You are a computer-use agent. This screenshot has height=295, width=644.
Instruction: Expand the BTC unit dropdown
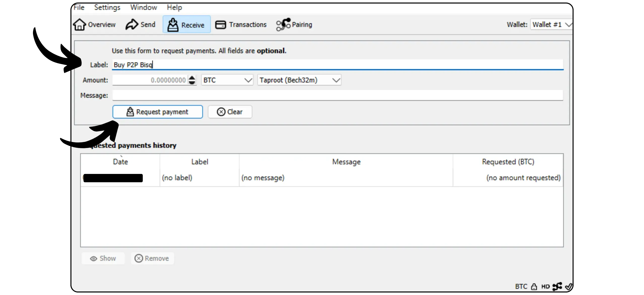point(227,80)
